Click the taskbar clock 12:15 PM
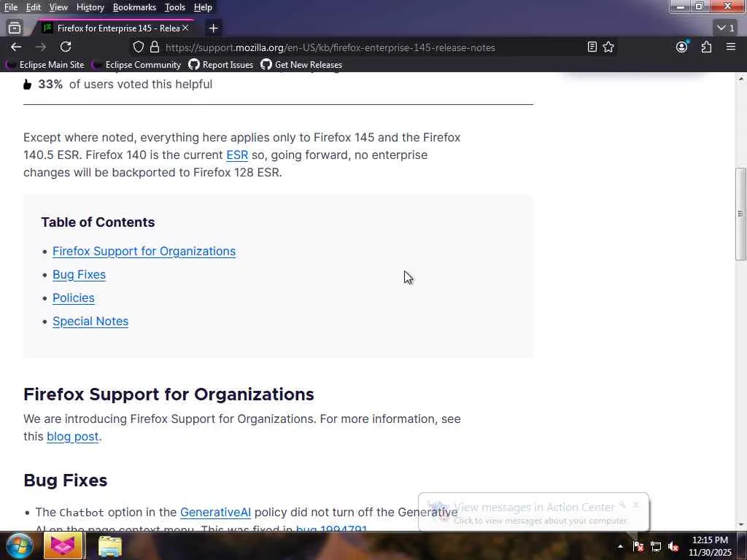The image size is (747, 560). point(710,546)
